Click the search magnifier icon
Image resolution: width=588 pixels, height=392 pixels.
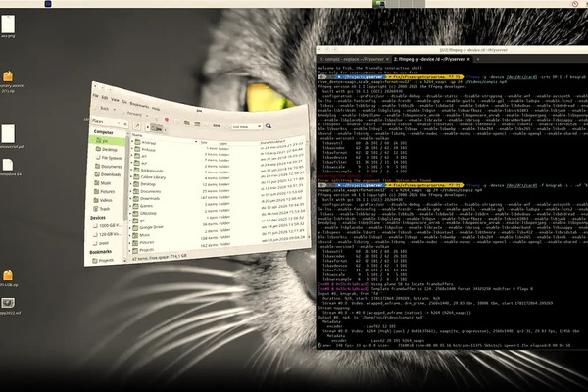click(269, 126)
